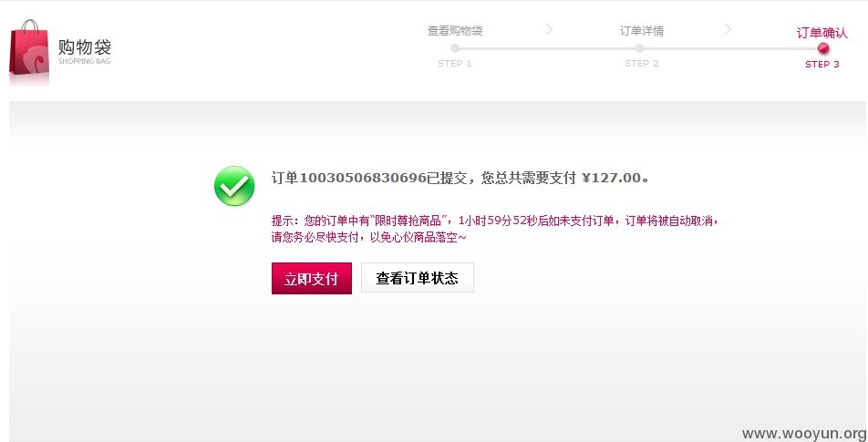Go to the 订单详情 step label
The height and width of the screenshot is (442, 868).
pyautogui.click(x=642, y=31)
